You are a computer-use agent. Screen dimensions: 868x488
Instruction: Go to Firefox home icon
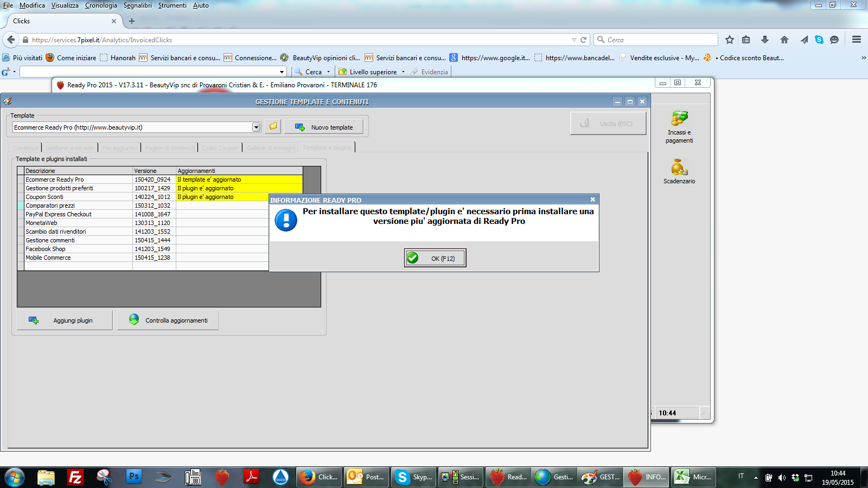784,40
